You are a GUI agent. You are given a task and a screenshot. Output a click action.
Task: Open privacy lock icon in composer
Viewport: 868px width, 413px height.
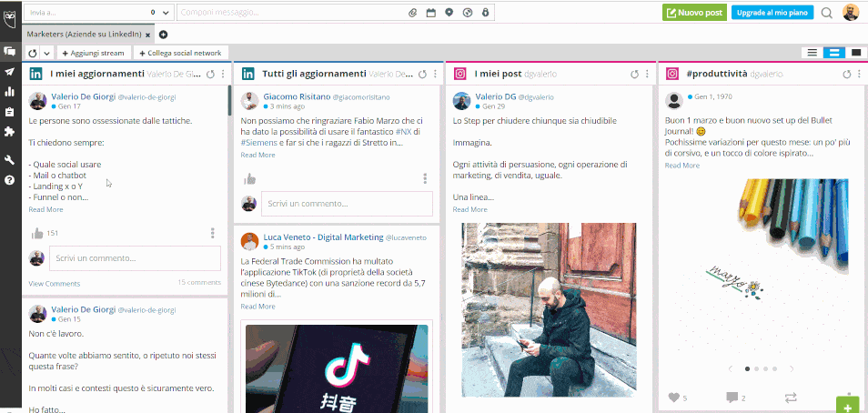[486, 13]
